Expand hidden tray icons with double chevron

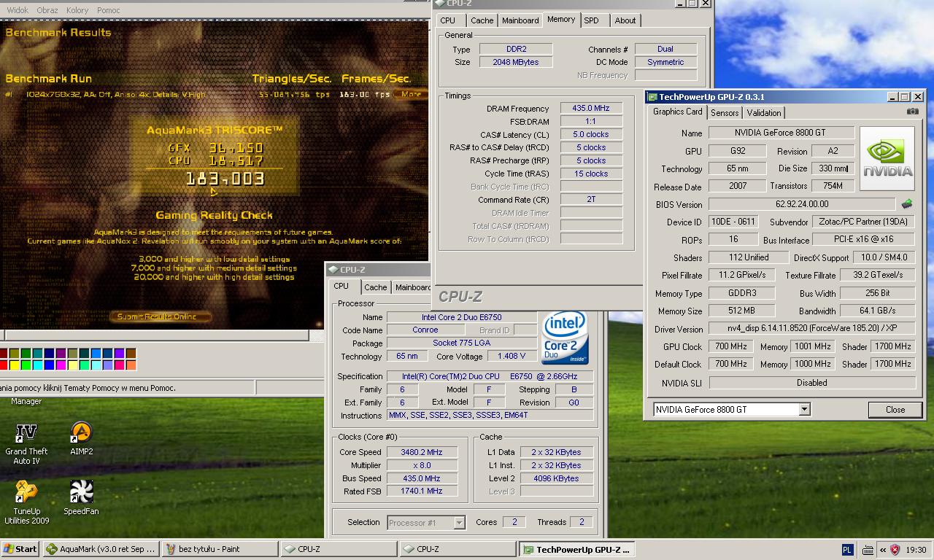pyautogui.click(x=882, y=550)
